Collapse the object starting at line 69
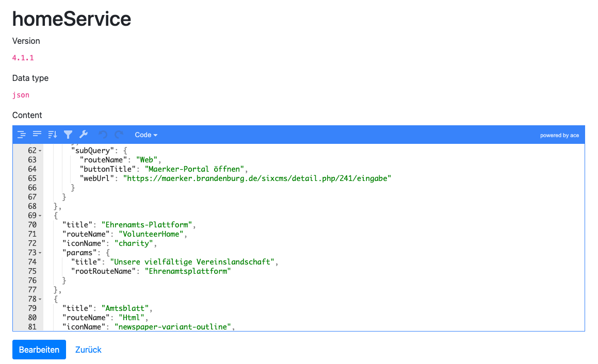 click(40, 216)
